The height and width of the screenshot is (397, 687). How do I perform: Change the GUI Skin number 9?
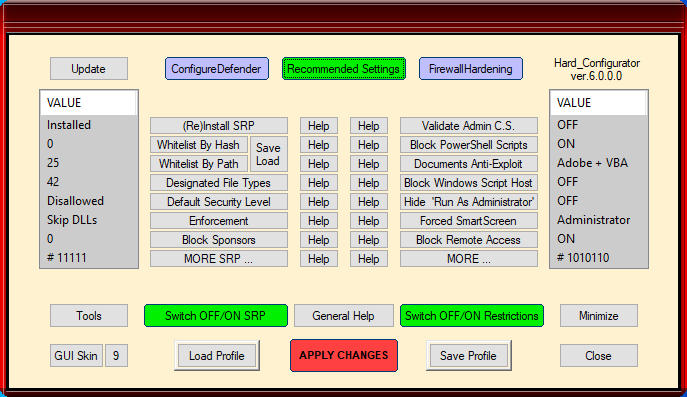[116, 355]
